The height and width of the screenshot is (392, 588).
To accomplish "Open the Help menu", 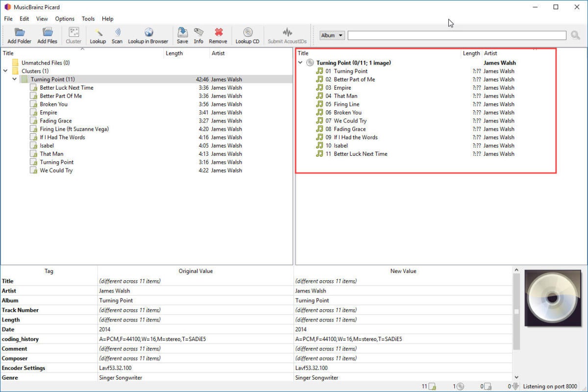I will (108, 19).
